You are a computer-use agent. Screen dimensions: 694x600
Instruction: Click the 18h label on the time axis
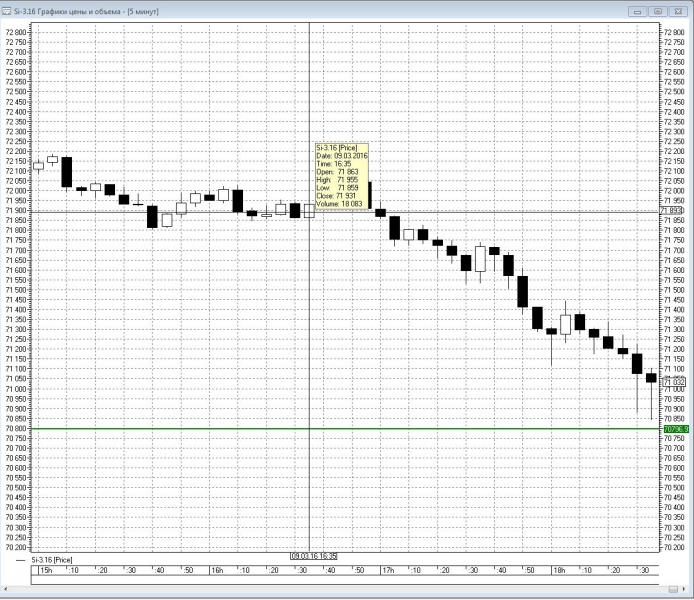pos(559,570)
